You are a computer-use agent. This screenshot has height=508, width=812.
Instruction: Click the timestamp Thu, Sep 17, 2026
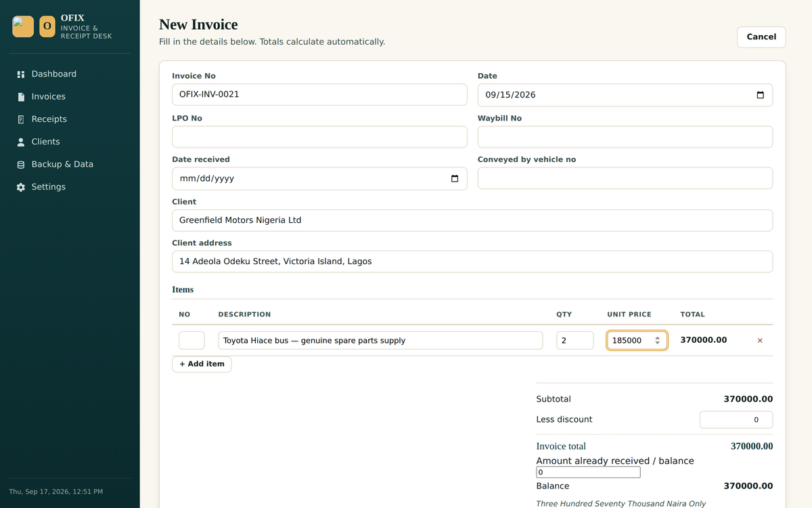(56, 492)
